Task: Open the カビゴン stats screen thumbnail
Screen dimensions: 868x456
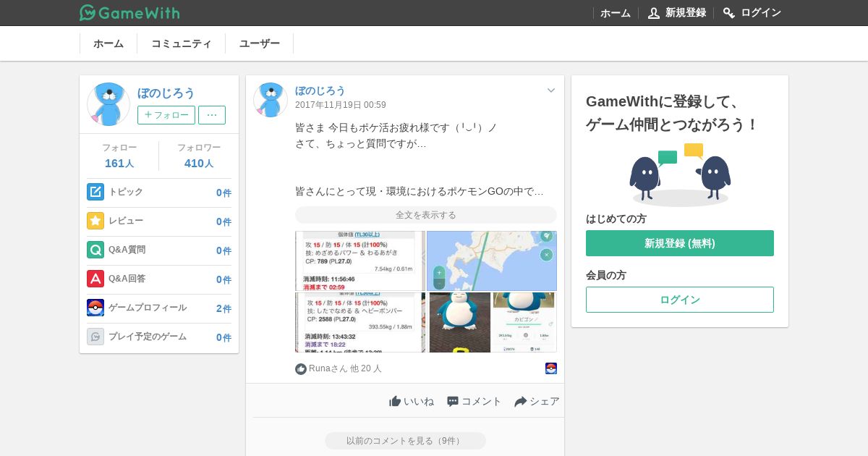Action: tap(524, 322)
